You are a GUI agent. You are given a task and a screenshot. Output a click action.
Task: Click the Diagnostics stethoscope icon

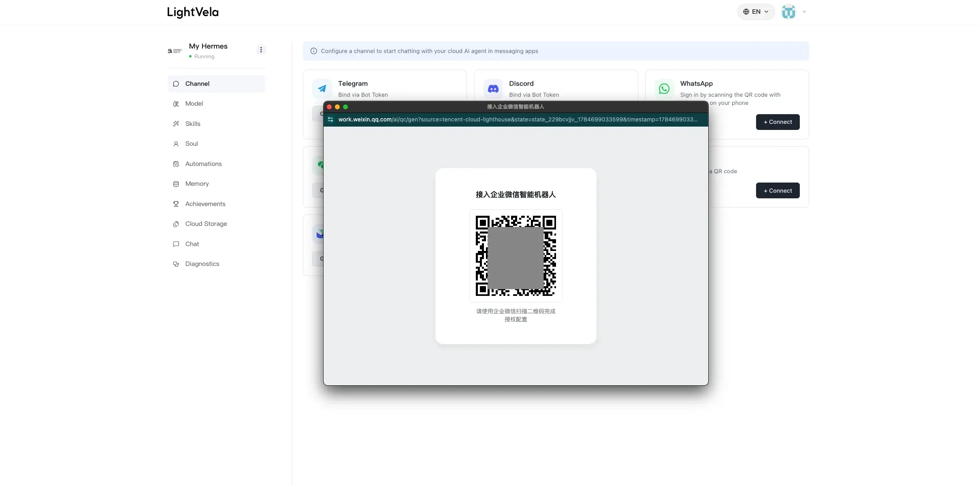click(176, 264)
